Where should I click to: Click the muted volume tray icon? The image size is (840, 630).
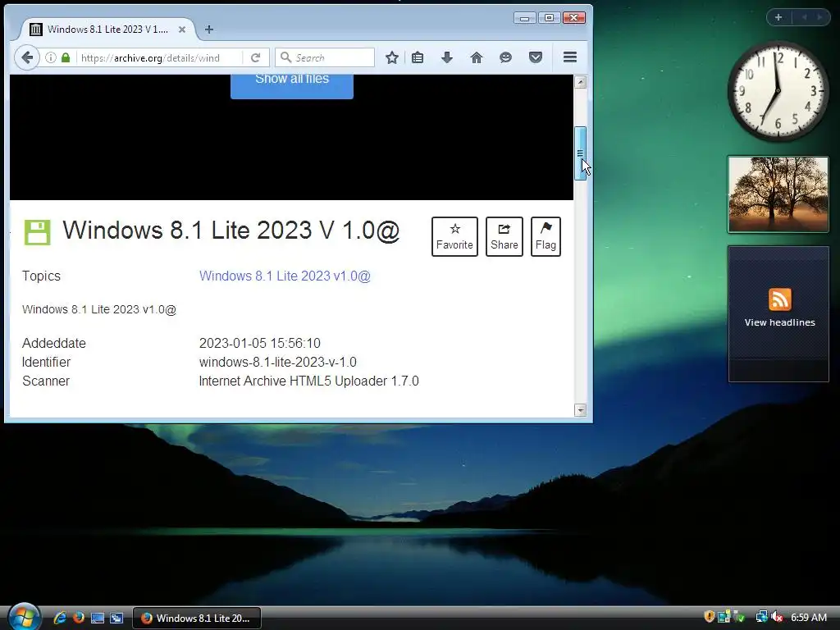(x=777, y=617)
